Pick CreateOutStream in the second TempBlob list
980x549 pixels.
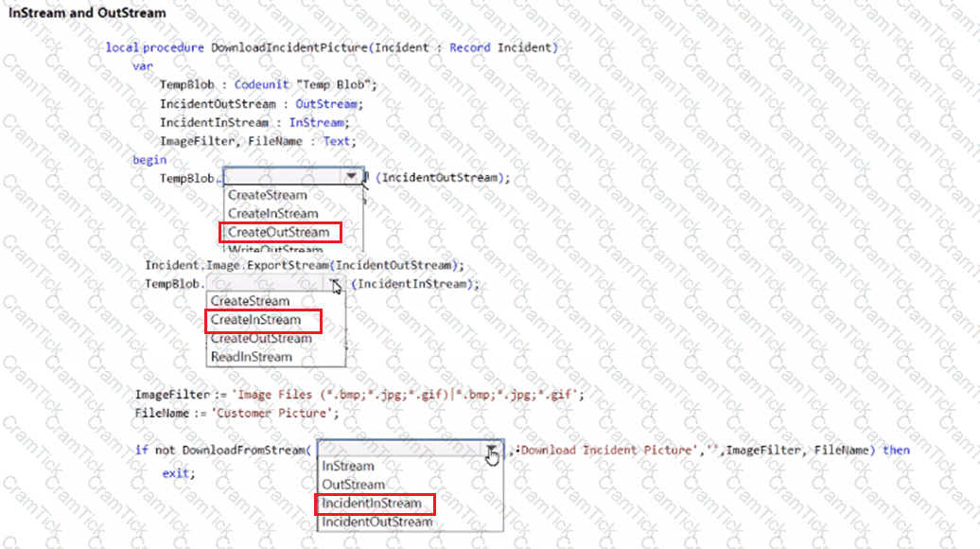coord(261,339)
